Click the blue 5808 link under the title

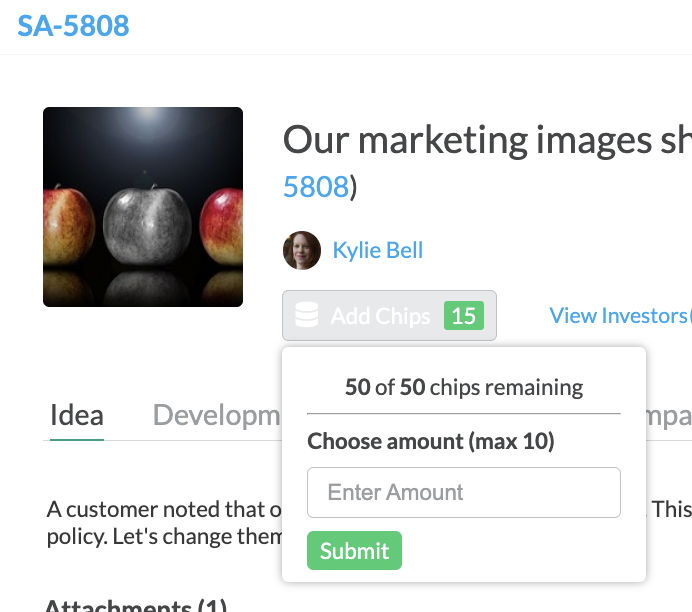[x=316, y=187]
